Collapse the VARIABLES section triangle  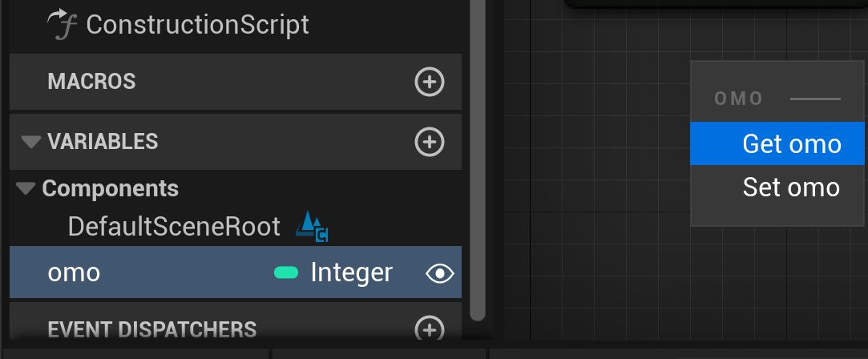31,142
